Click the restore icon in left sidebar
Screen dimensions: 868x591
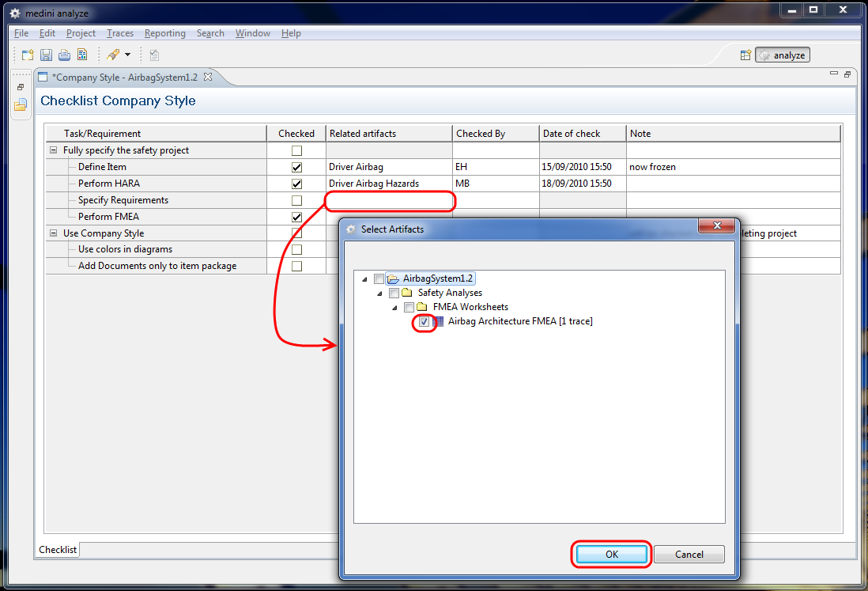(x=21, y=87)
